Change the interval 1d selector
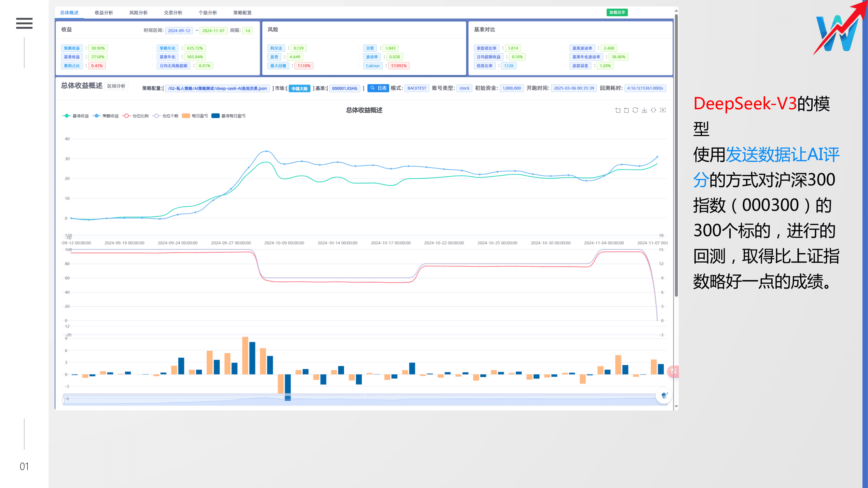Screen dimensions: 868x488 click(x=247, y=31)
